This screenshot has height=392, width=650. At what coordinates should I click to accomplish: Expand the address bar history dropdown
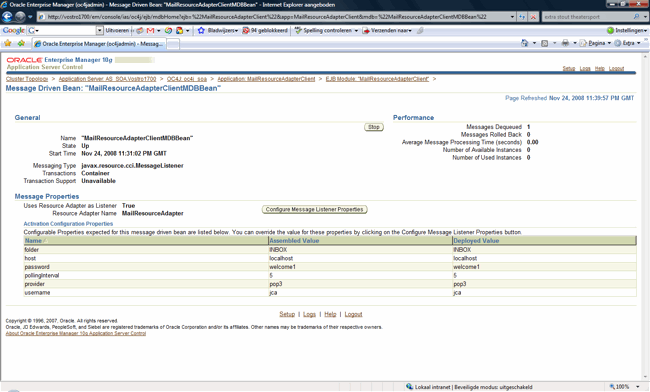(512, 17)
